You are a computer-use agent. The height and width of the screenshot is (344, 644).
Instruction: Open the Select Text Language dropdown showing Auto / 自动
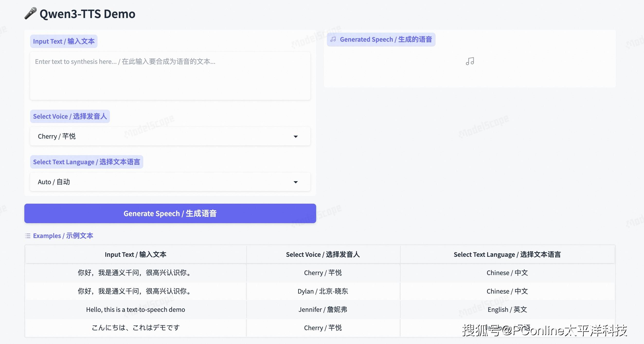[170, 182]
